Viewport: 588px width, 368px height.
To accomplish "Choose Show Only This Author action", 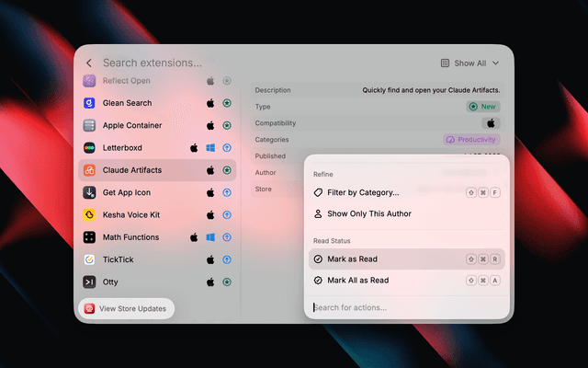I will click(406, 213).
